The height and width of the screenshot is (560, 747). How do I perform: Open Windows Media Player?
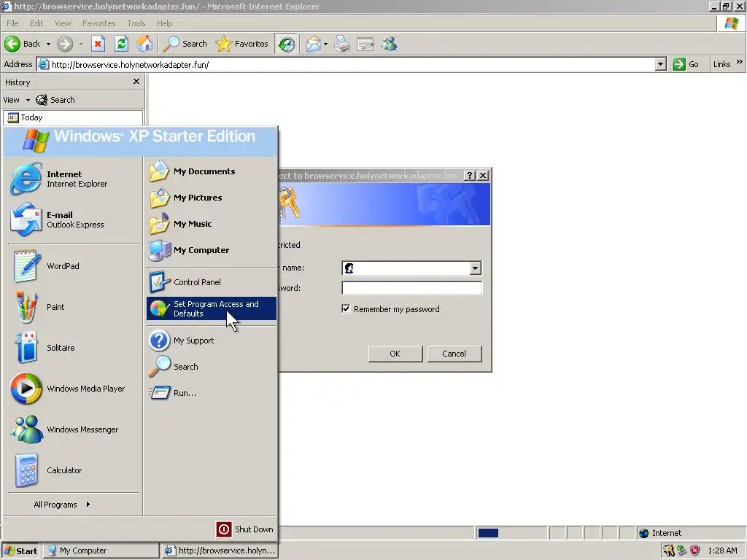pos(72,389)
